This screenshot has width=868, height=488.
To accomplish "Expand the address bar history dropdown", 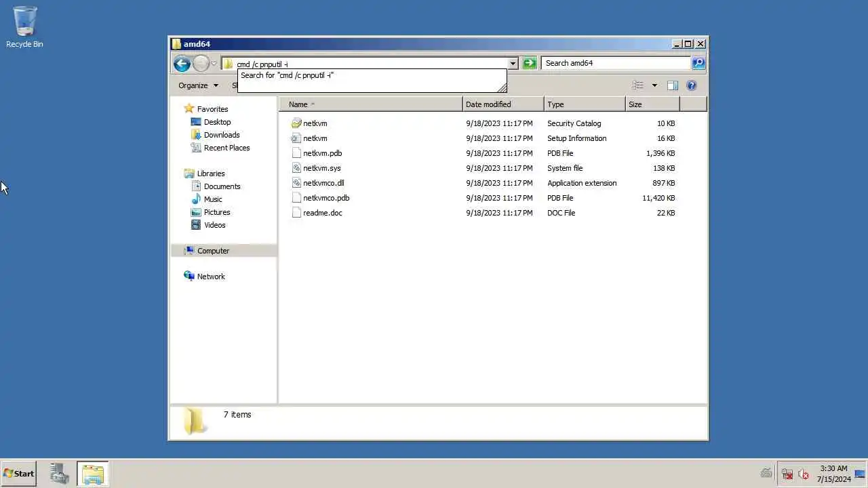I will click(513, 64).
